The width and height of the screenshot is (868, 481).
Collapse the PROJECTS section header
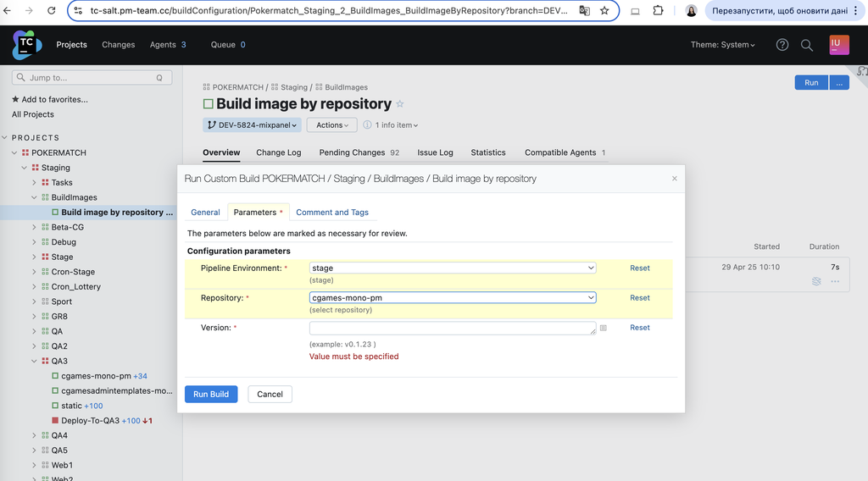coord(4,138)
